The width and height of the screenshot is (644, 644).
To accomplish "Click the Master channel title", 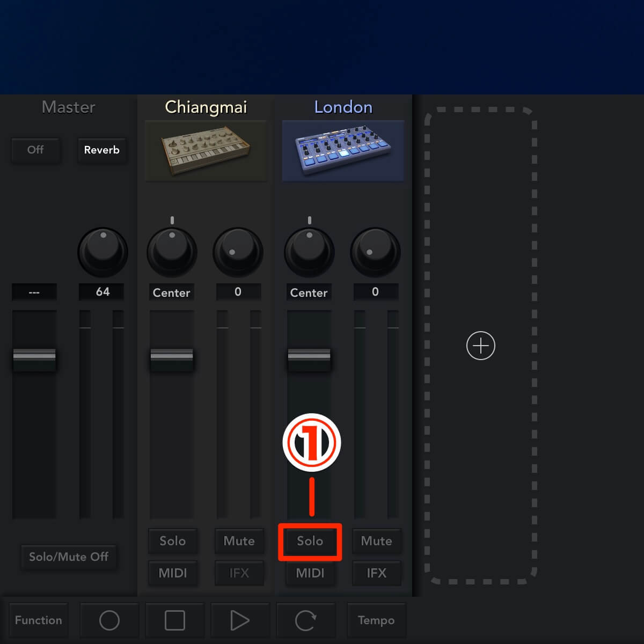I will [x=69, y=107].
